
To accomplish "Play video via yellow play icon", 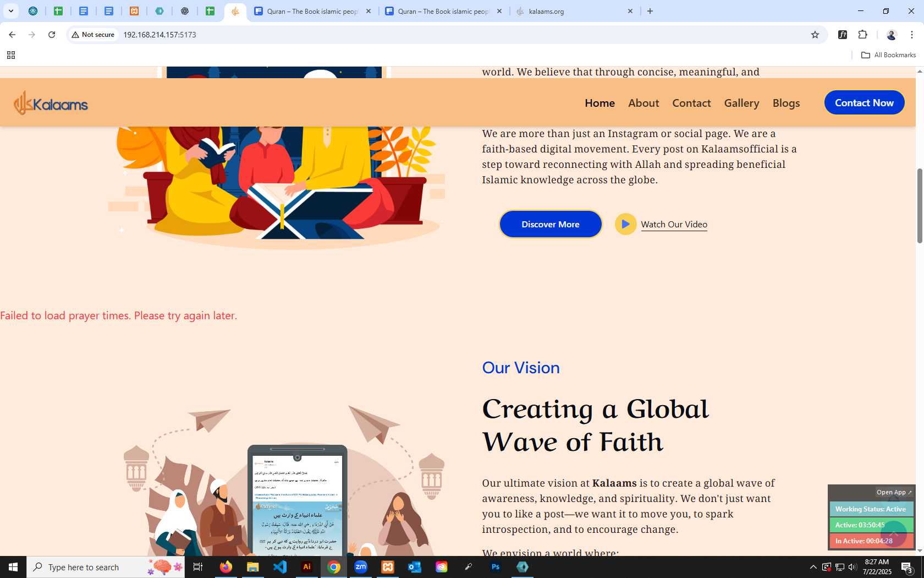I will tap(625, 224).
